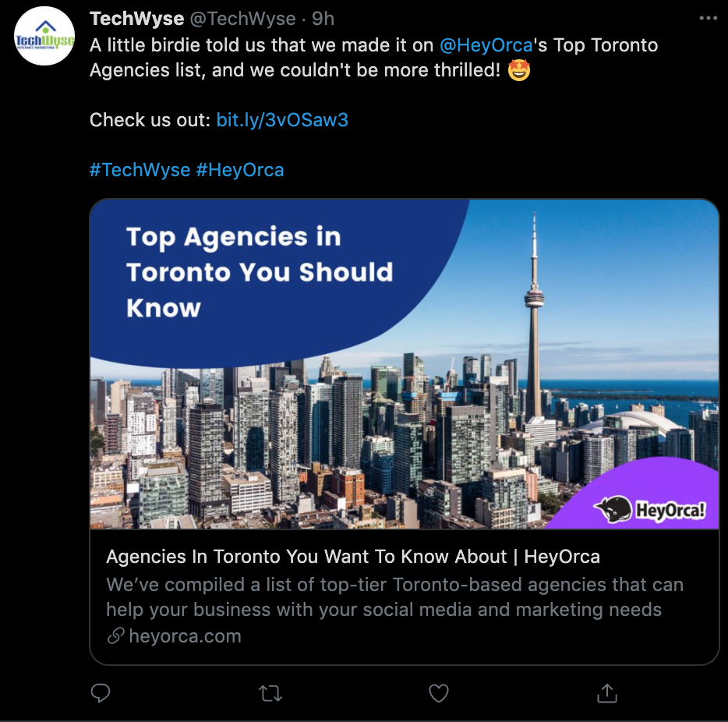Click the 9h timestamp
Screen dimensions: 728x722
click(323, 19)
